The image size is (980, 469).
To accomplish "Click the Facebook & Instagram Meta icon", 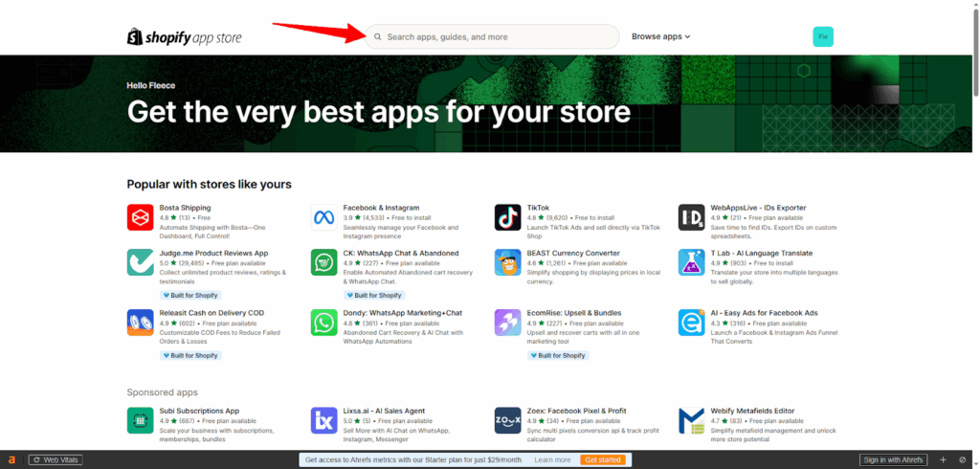I will [324, 217].
